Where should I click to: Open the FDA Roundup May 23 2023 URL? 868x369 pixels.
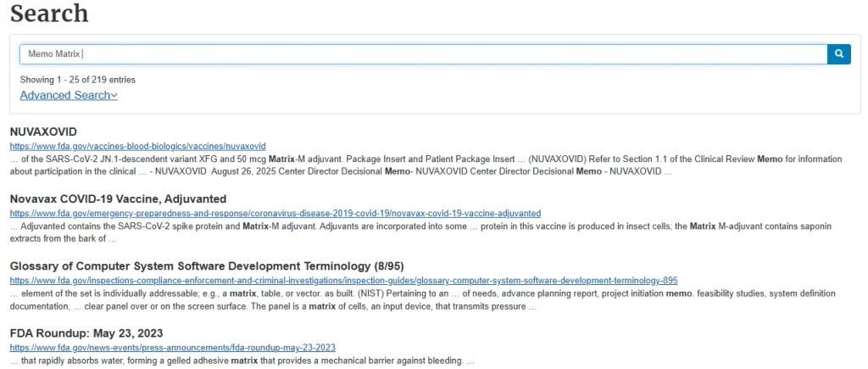tap(173, 348)
